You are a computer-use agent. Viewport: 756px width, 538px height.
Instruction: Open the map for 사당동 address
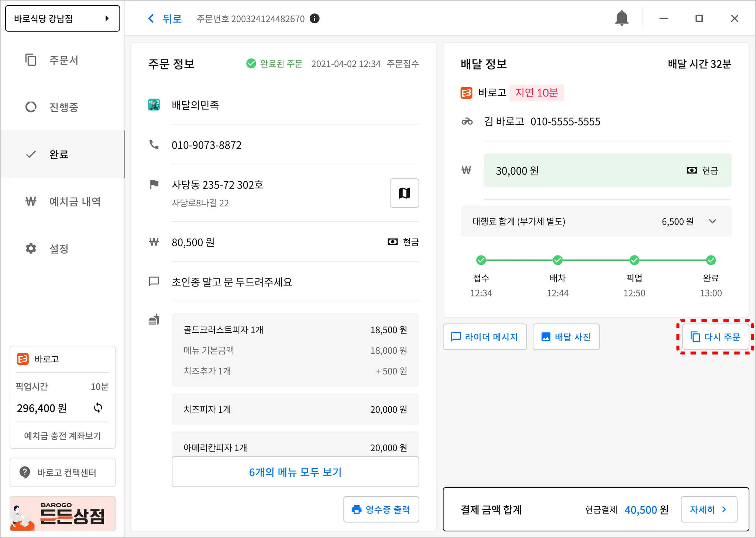point(404,193)
